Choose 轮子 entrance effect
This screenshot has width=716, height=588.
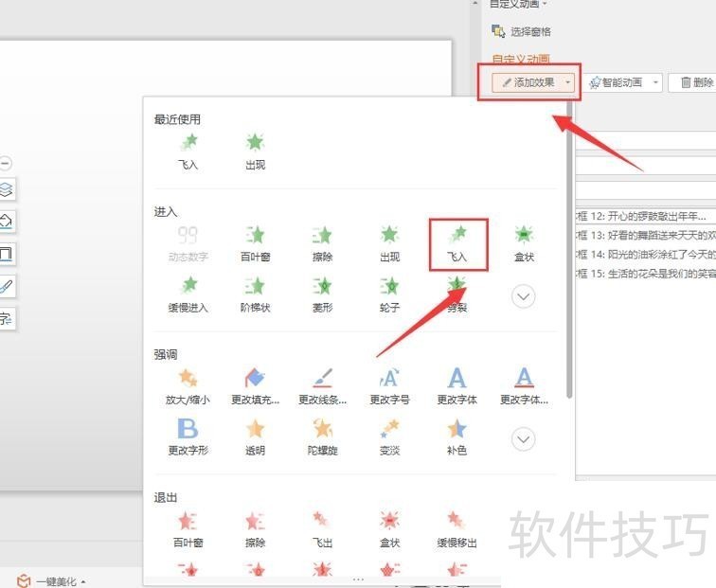(389, 294)
